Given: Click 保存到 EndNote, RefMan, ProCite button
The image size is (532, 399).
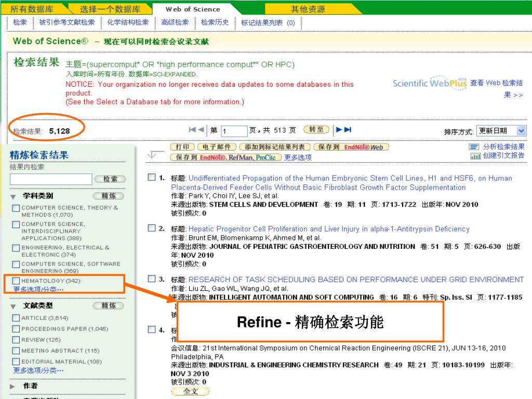Looking at the screenshot, I should tap(225, 157).
